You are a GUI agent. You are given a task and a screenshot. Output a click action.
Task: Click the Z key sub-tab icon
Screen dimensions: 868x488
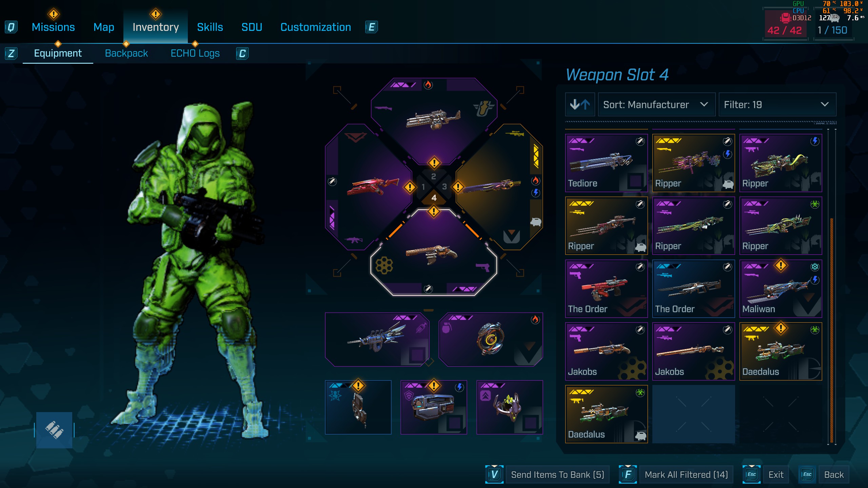click(x=11, y=53)
